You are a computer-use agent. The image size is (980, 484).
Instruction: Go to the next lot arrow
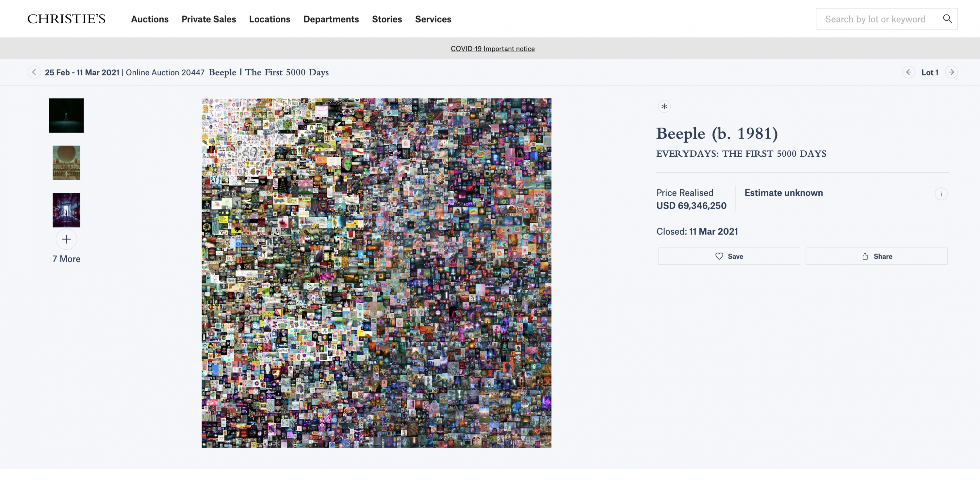pos(951,72)
